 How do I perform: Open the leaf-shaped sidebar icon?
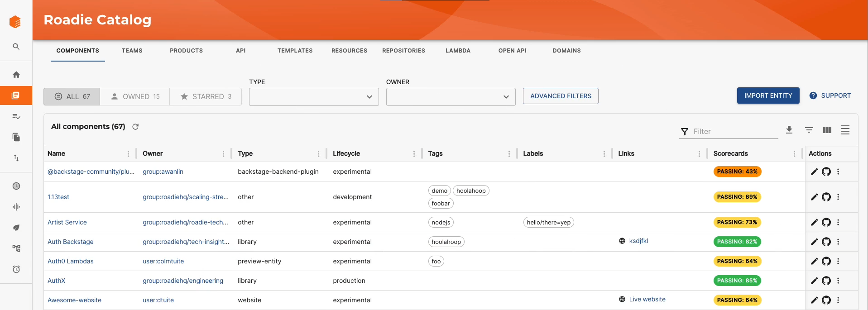pos(16,228)
